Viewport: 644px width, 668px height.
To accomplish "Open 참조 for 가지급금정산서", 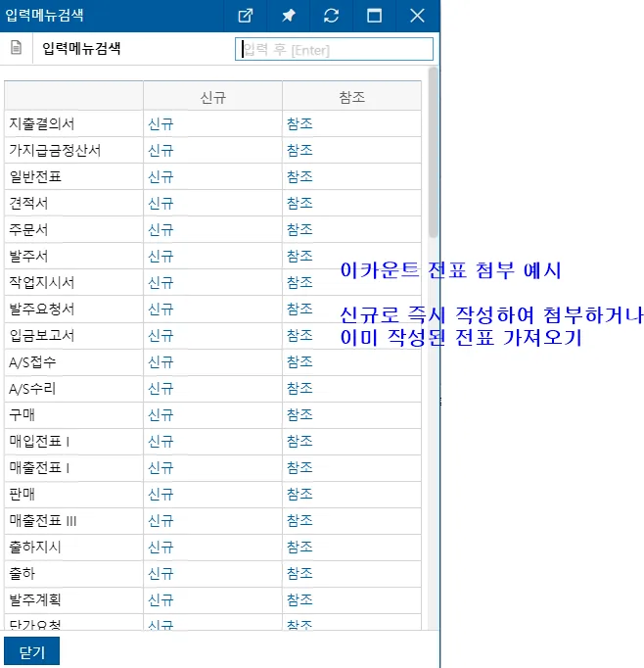I will (x=299, y=151).
